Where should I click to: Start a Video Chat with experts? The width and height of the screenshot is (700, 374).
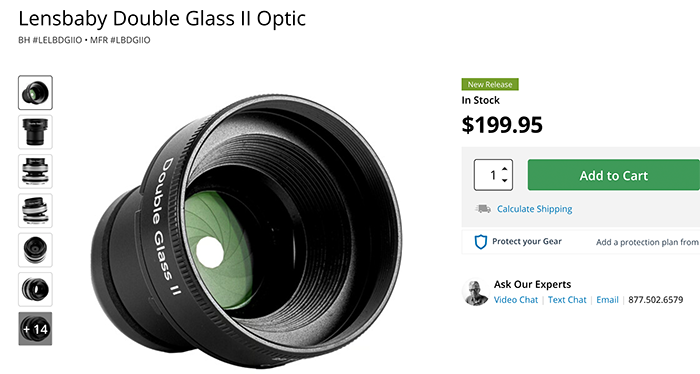[516, 300]
